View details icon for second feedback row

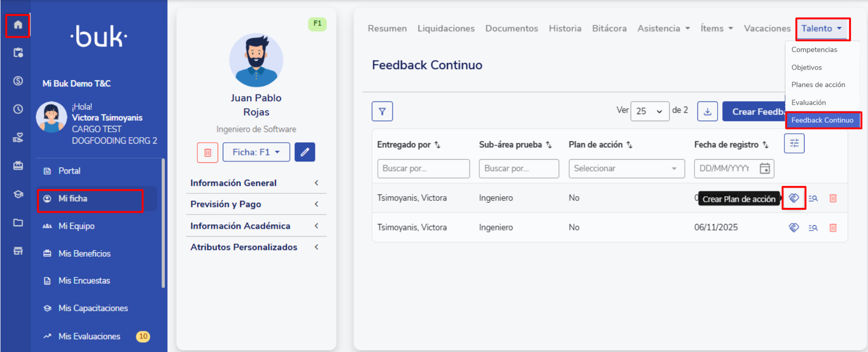(813, 228)
